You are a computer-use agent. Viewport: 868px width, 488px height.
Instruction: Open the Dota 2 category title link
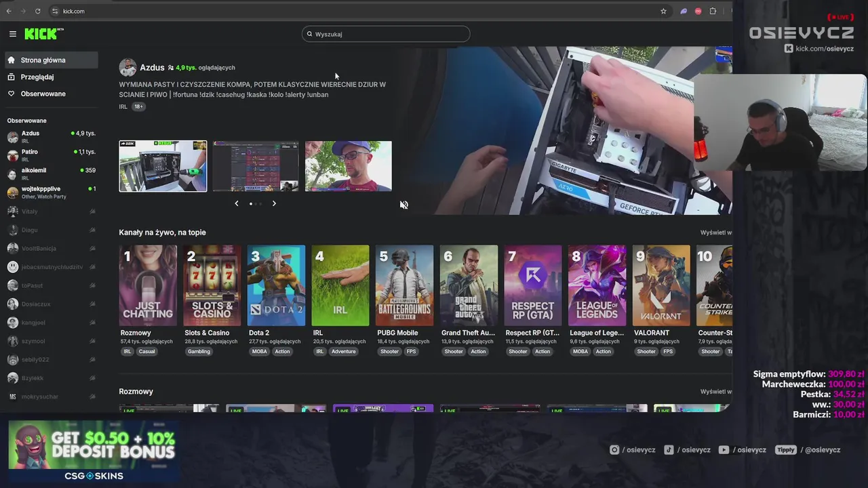[259, 333]
